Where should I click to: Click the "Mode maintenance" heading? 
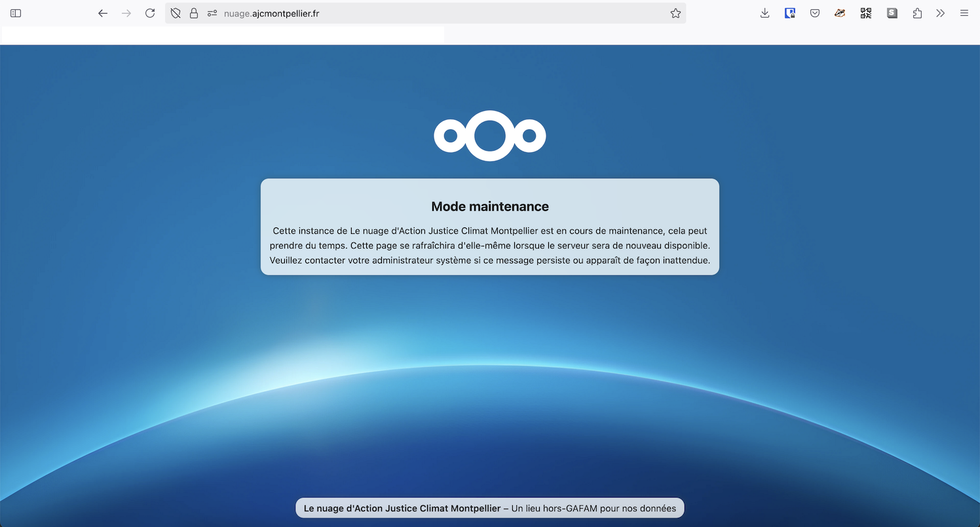tap(490, 206)
